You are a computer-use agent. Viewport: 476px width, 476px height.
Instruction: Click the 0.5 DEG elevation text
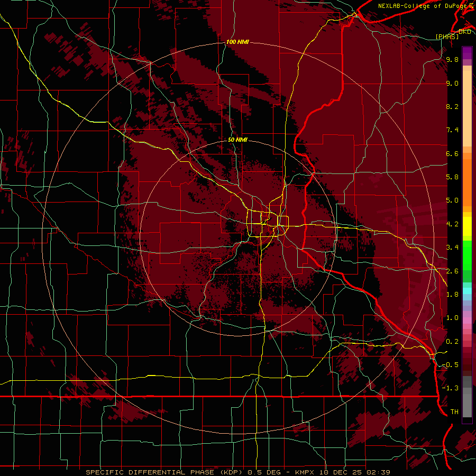coord(264,472)
